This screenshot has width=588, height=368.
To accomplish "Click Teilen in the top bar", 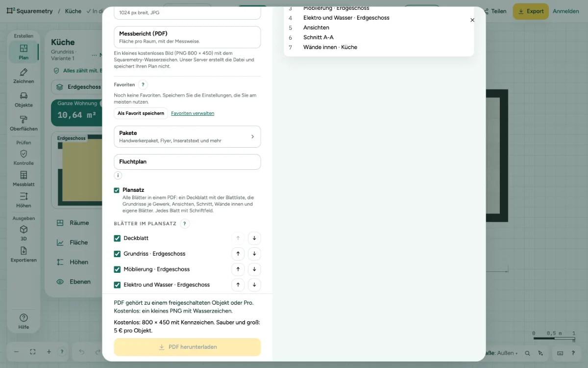I will pos(495,11).
